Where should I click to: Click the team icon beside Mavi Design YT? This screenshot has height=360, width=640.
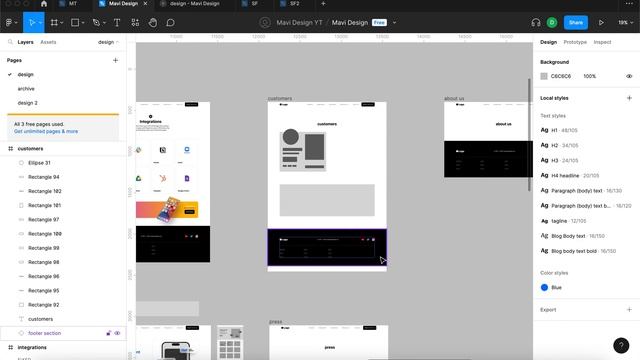tap(264, 23)
